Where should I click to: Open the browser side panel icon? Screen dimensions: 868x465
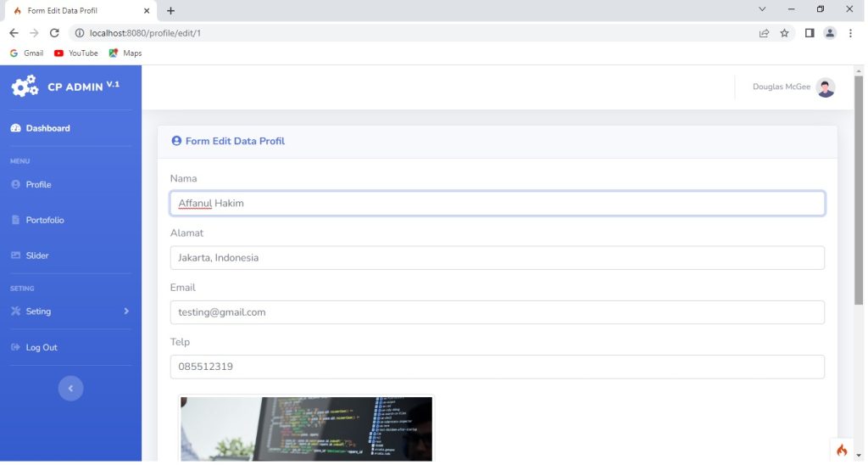tap(809, 33)
